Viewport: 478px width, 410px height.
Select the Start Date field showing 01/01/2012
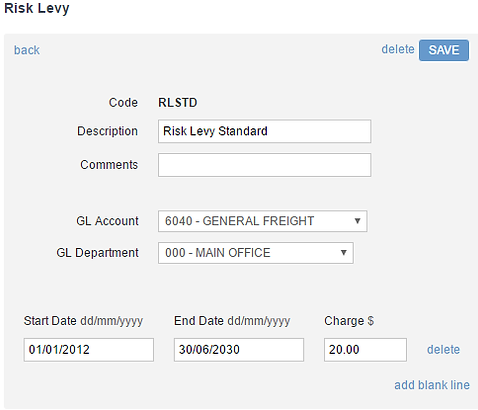click(89, 350)
